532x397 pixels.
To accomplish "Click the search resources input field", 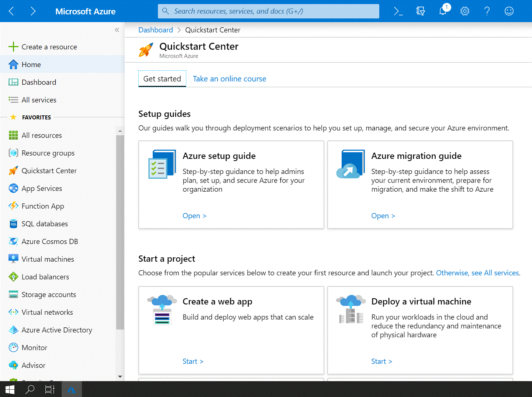I will pos(269,11).
